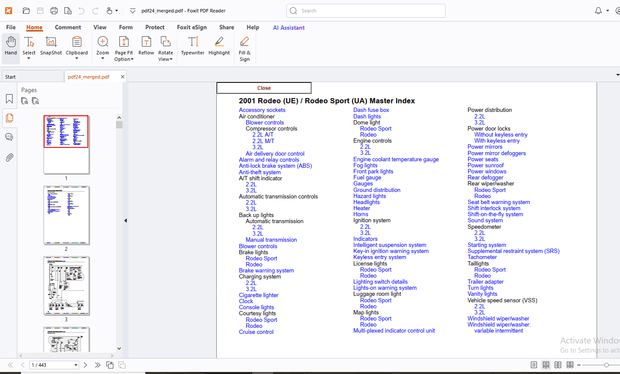Screen dimensions: 620x374
Task: Switch to the Comment ribbon tab
Action: (68, 27)
